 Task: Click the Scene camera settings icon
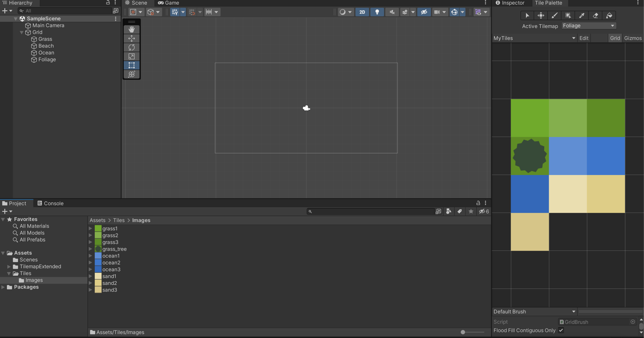(437, 12)
